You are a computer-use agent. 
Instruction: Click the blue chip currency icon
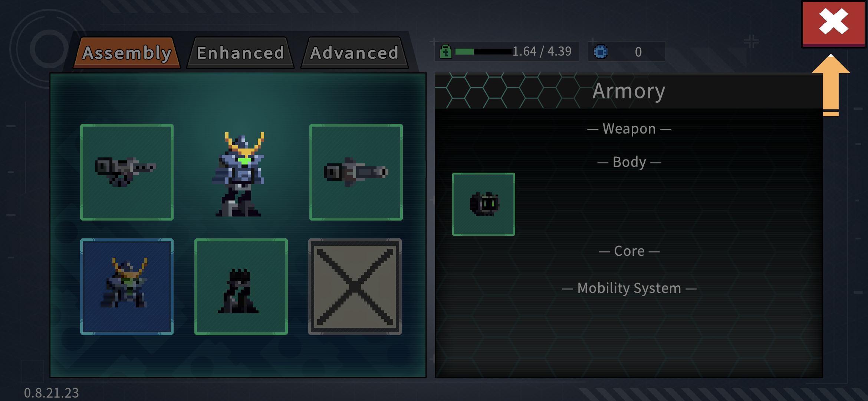click(601, 52)
